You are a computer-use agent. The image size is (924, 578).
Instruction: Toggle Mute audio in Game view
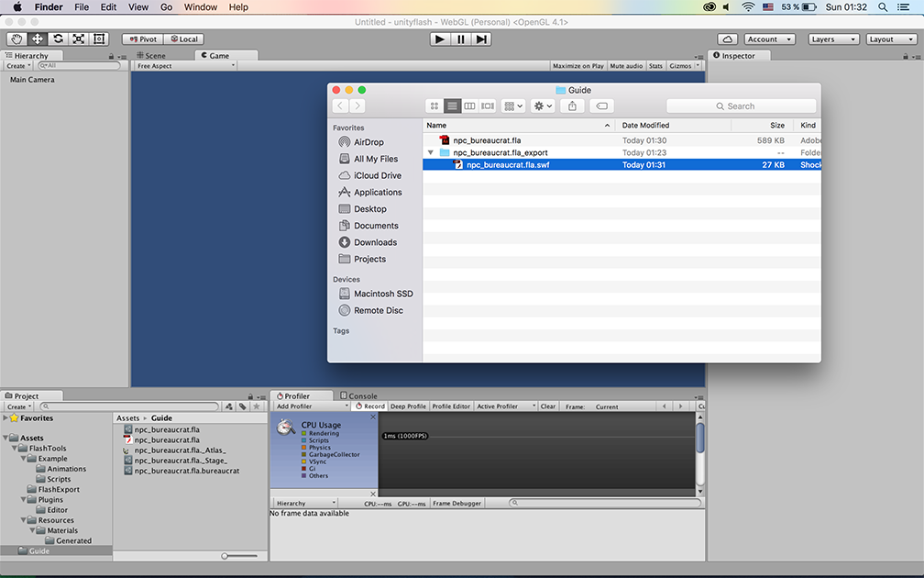tap(626, 66)
